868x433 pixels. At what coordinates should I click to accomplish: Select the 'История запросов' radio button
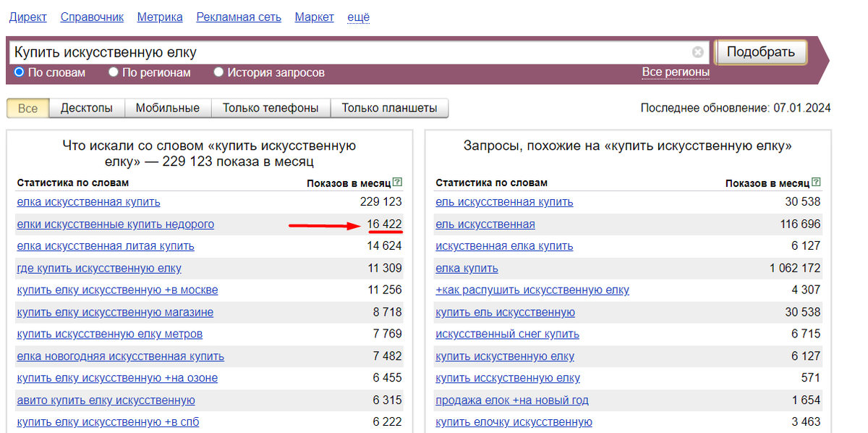tap(218, 72)
